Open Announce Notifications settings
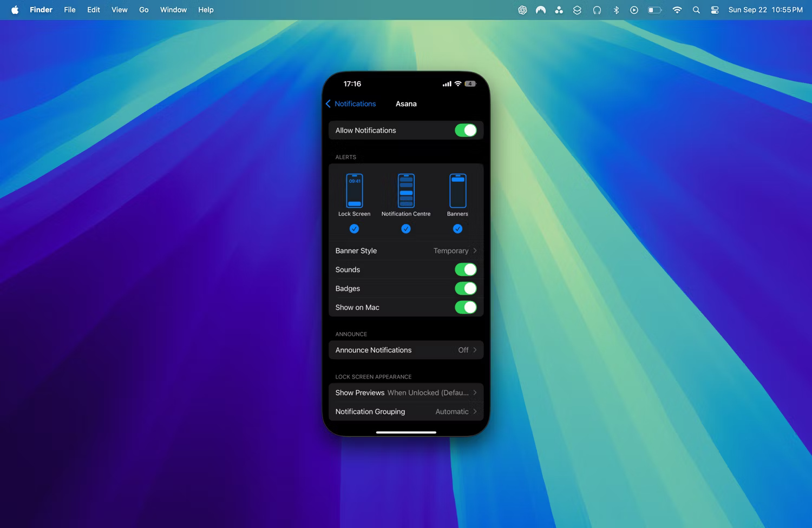Viewport: 812px width, 528px height. tap(405, 350)
